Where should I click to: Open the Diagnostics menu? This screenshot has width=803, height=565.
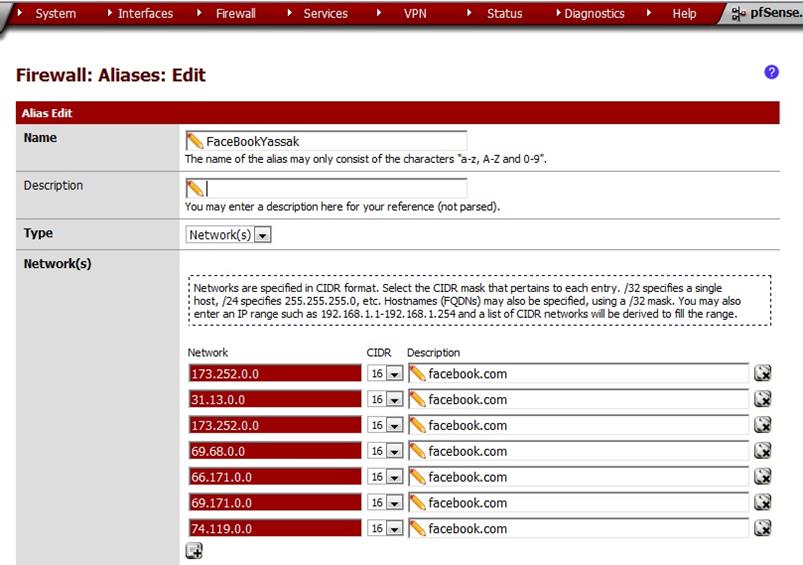click(x=594, y=13)
